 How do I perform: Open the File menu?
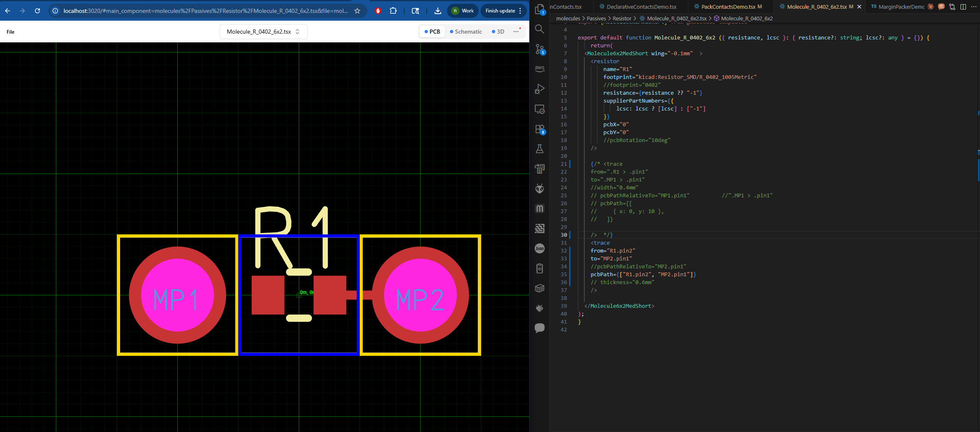pyautogui.click(x=10, y=32)
